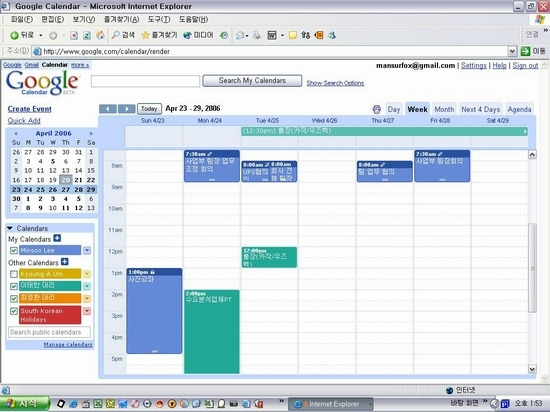Open the Media (미디어) toolbar button

198,35
